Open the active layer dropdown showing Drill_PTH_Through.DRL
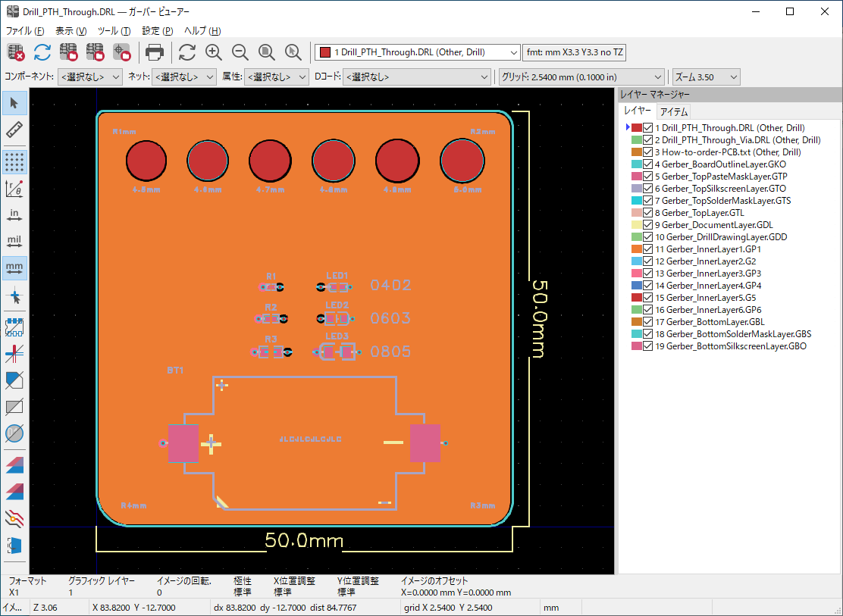Screen dimensions: 843x616 click(x=418, y=52)
